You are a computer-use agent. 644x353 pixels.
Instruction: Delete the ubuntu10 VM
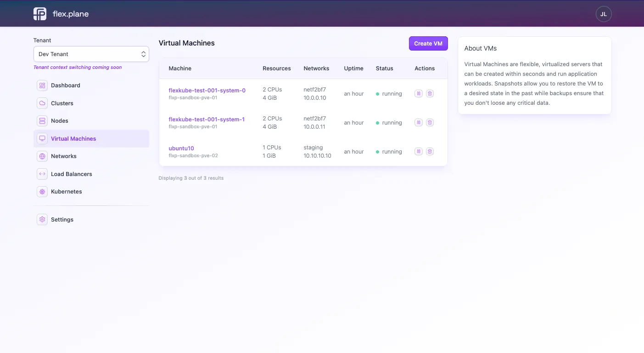point(430,151)
